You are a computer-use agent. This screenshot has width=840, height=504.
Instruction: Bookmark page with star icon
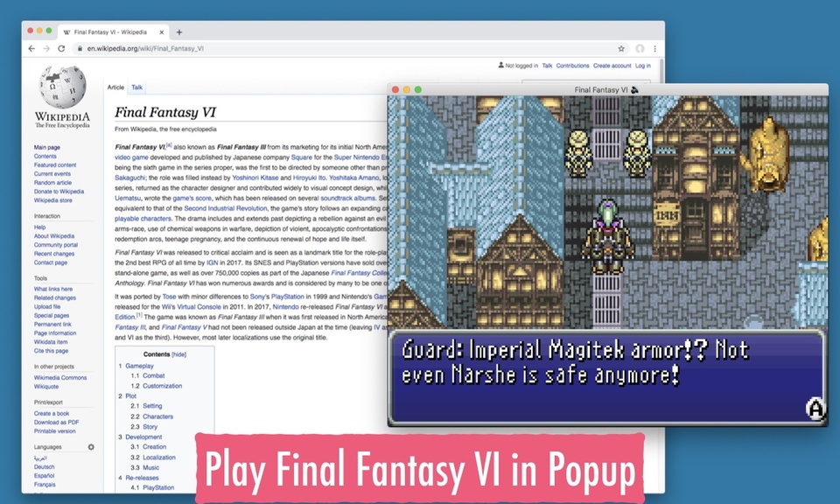(621, 48)
